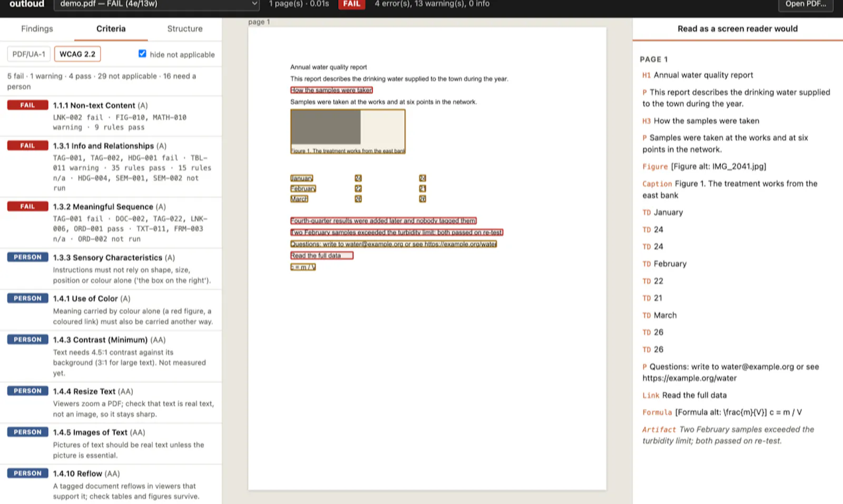Click the figure caption on the PDF page
This screenshot has height=504, width=843.
[x=348, y=151]
